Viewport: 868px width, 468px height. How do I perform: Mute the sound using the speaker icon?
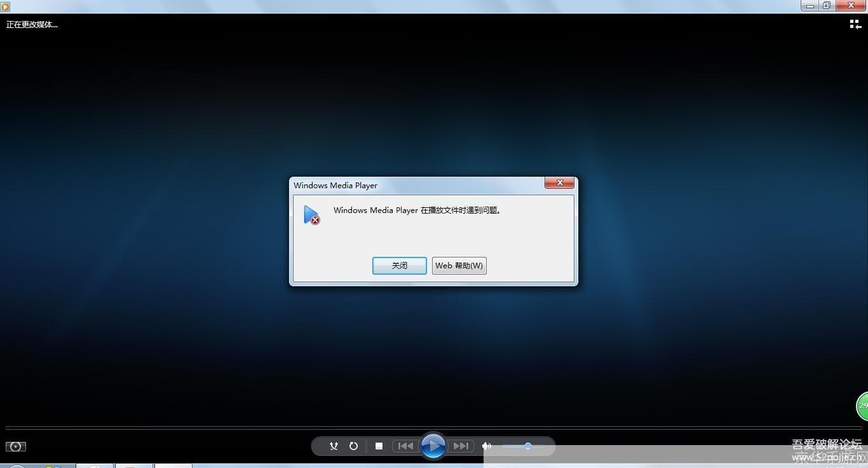[487, 446]
